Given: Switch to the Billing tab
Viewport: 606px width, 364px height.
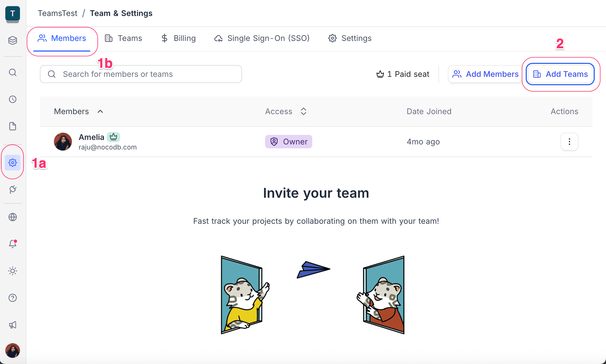Looking at the screenshot, I should pyautogui.click(x=178, y=38).
